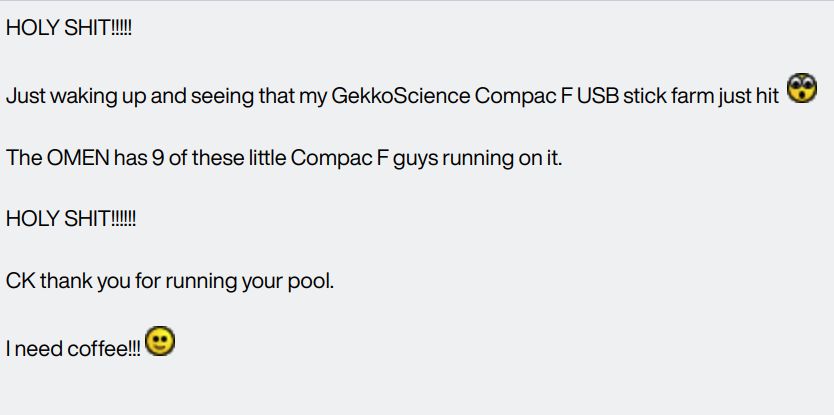834x415 pixels.
Task: Click 'The' at start of OMEN sentence
Action: pos(22,159)
